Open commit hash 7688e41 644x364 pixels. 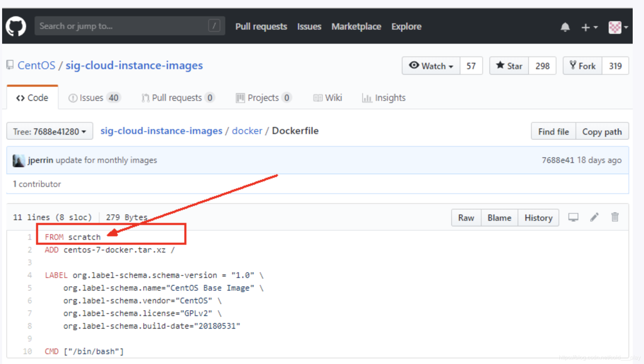point(558,160)
